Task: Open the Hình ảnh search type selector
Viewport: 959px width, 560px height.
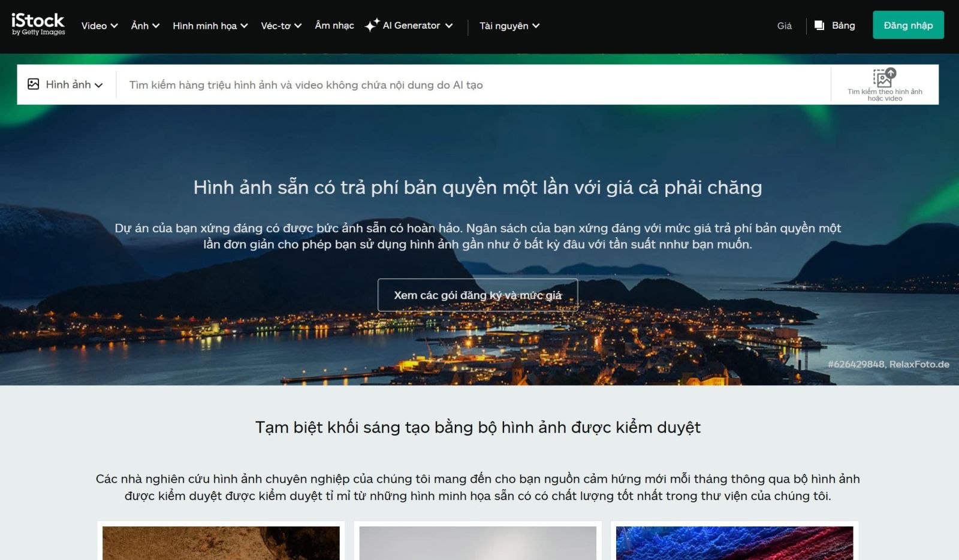Action: [66, 84]
